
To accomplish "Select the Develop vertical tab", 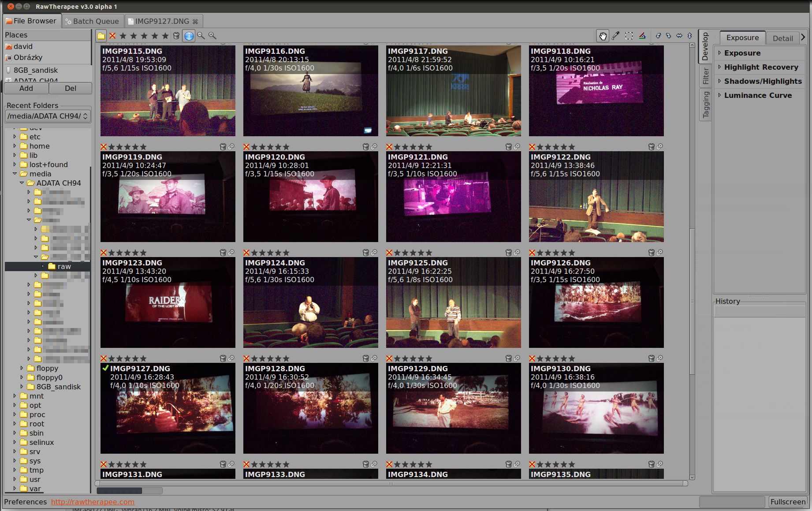I will pos(705,46).
